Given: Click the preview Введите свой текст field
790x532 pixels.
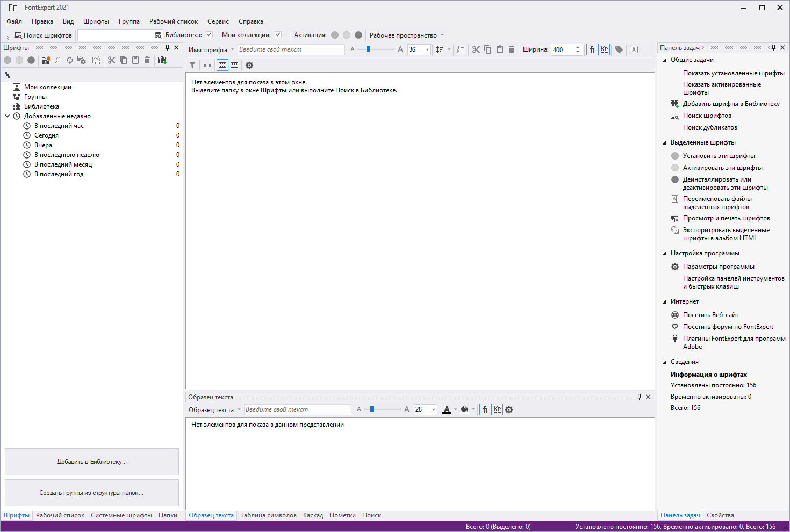Looking at the screenshot, I should tap(291, 49).
